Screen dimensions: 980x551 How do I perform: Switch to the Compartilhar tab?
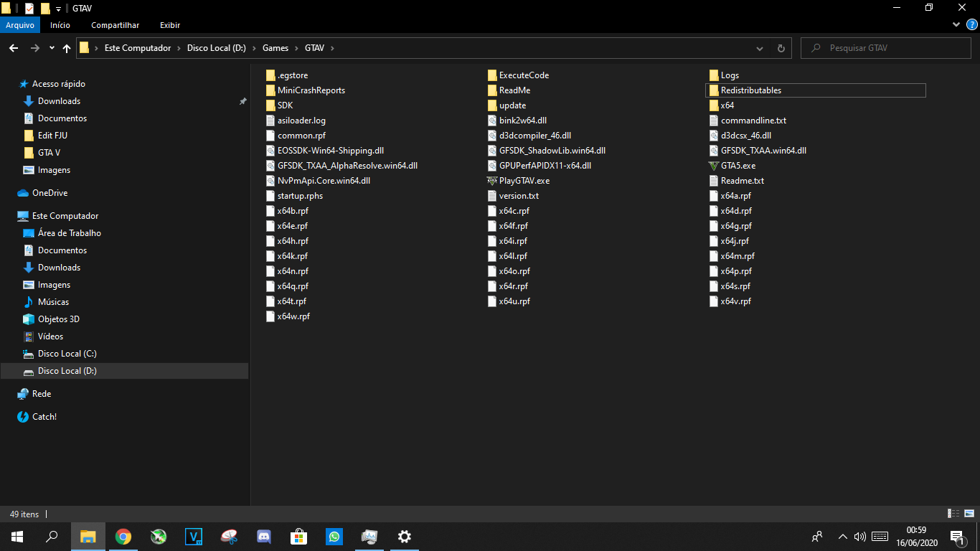point(115,25)
